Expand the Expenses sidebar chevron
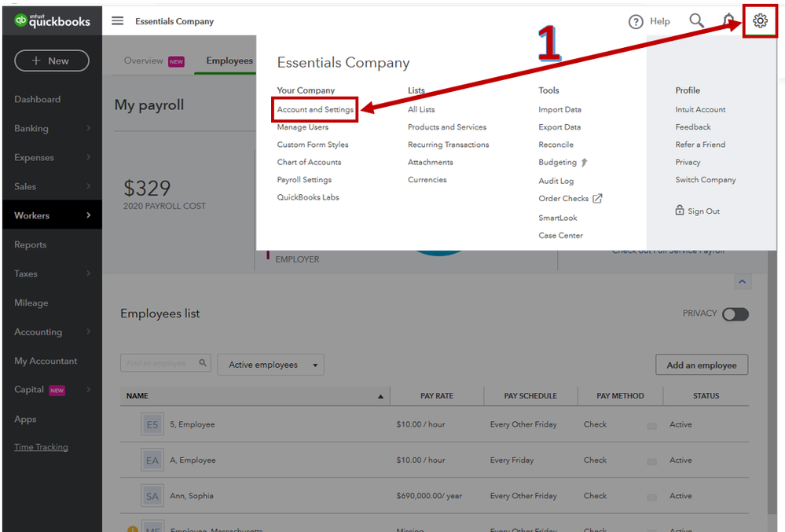Image resolution: width=785 pixels, height=532 pixels. [89, 157]
